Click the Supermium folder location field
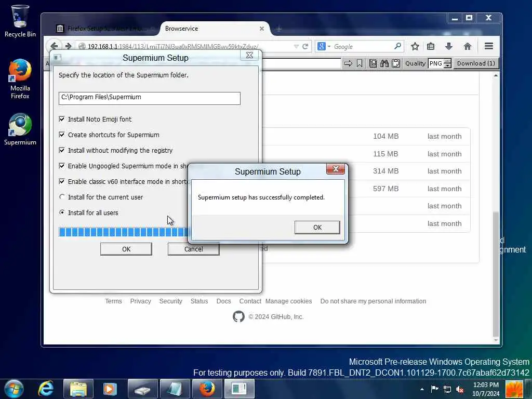Viewport: 532px width, 399px height. (x=149, y=98)
